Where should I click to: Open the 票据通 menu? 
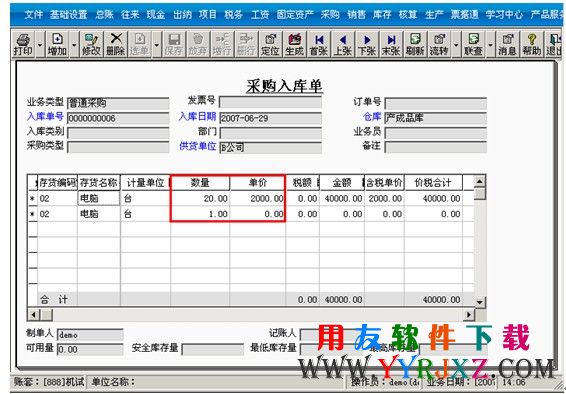click(465, 14)
